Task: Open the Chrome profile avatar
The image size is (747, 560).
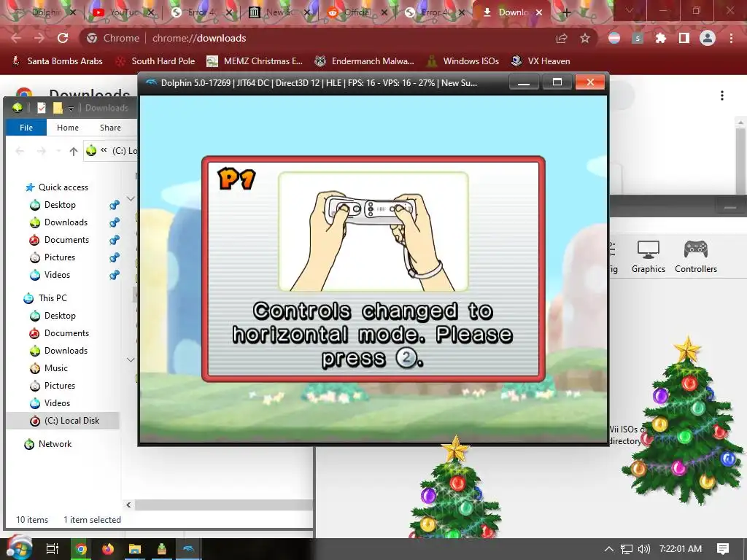Action: (708, 38)
